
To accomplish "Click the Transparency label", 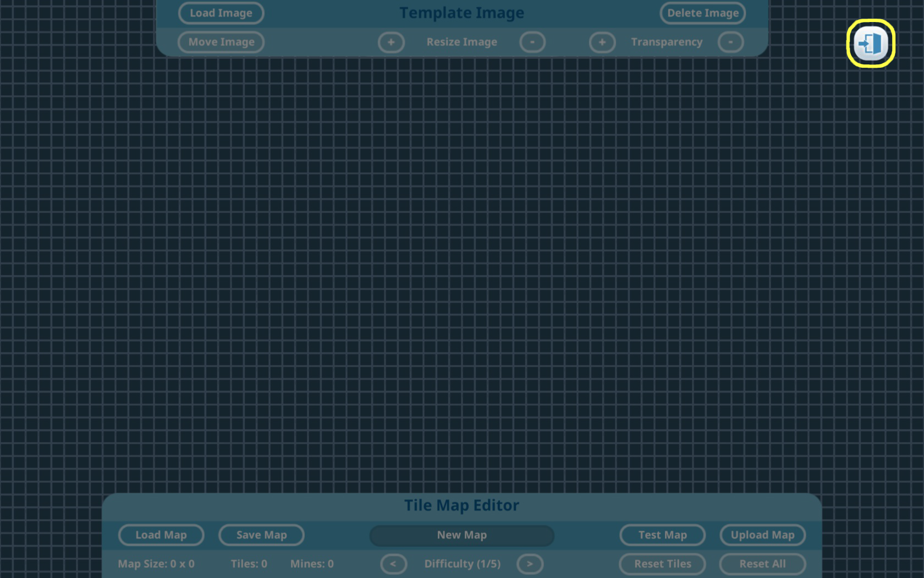I will click(667, 42).
